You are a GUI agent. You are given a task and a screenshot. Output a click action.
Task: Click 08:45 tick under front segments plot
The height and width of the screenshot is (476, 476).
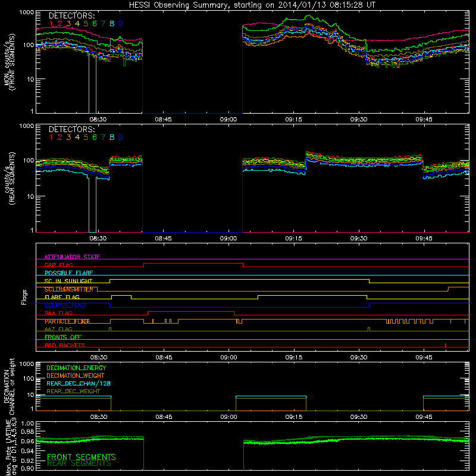[x=163, y=120]
